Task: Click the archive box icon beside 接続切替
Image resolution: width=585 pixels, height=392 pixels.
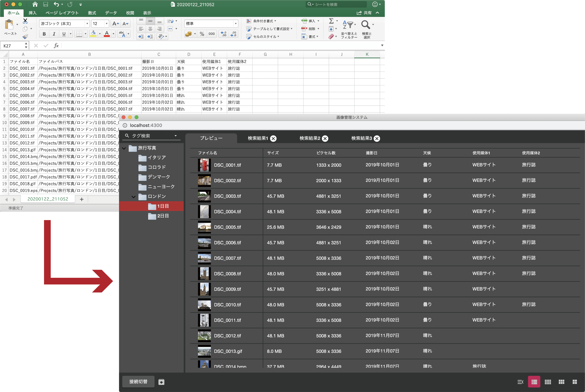Action: point(161,382)
